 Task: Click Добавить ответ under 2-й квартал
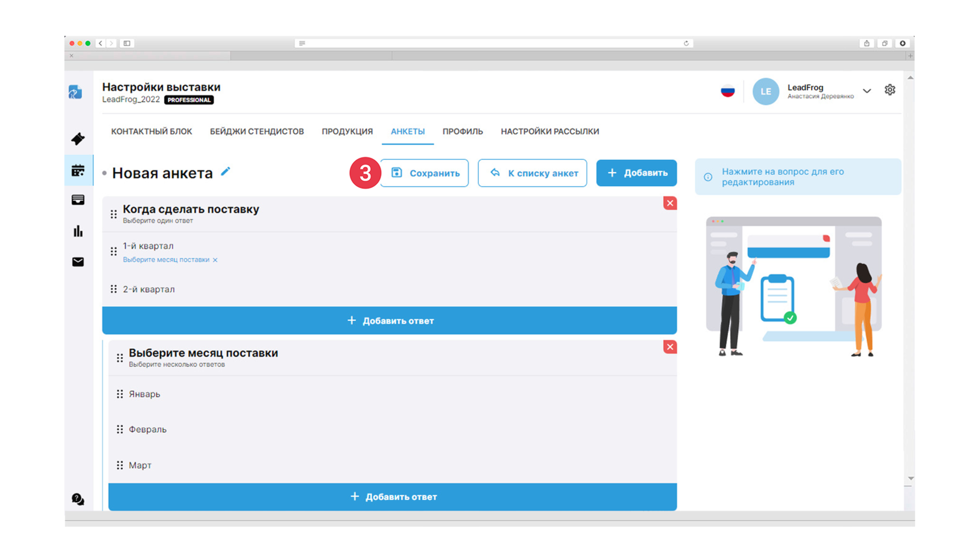click(390, 321)
